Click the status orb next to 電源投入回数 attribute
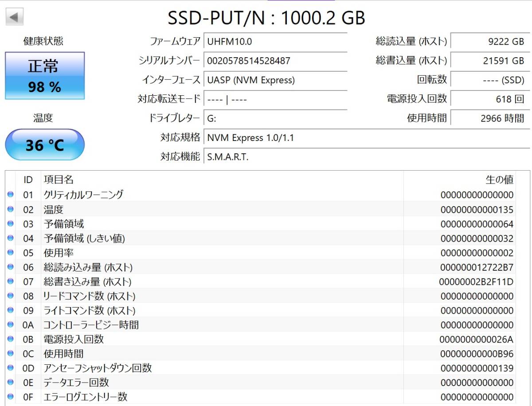Screen dimensions: 532x406 [x=11, y=339]
